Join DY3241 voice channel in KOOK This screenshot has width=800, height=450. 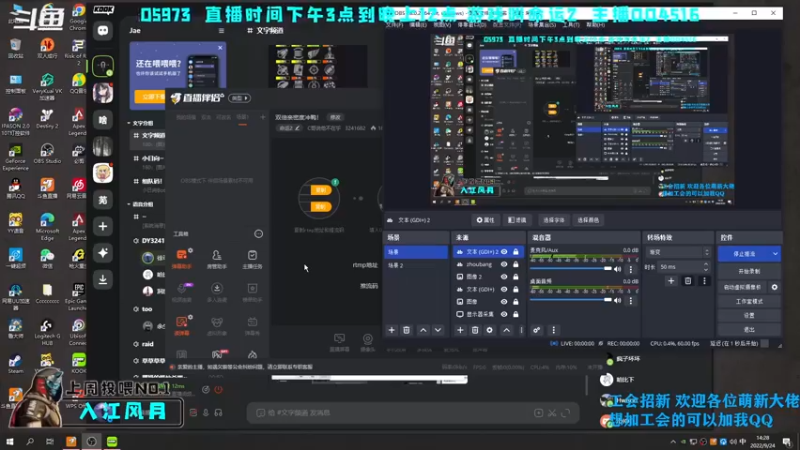[x=149, y=240]
